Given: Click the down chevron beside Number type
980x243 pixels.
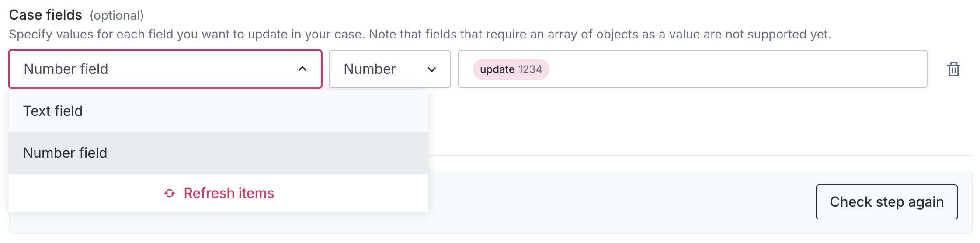Looking at the screenshot, I should coord(432,69).
